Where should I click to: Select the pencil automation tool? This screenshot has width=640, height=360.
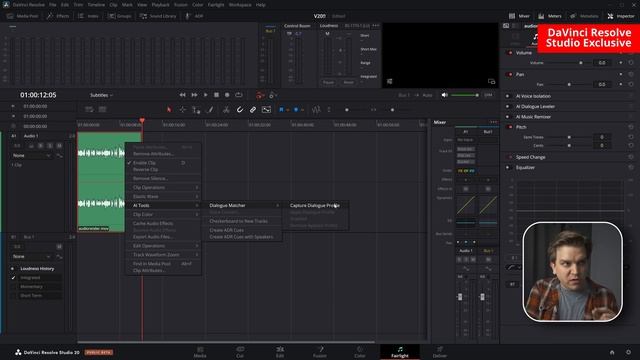coord(210,109)
